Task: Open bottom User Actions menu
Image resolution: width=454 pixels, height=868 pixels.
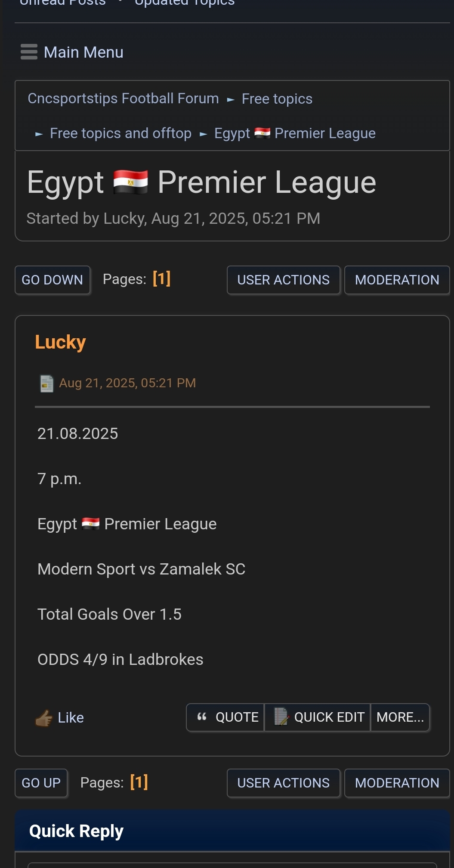Action: (x=283, y=783)
